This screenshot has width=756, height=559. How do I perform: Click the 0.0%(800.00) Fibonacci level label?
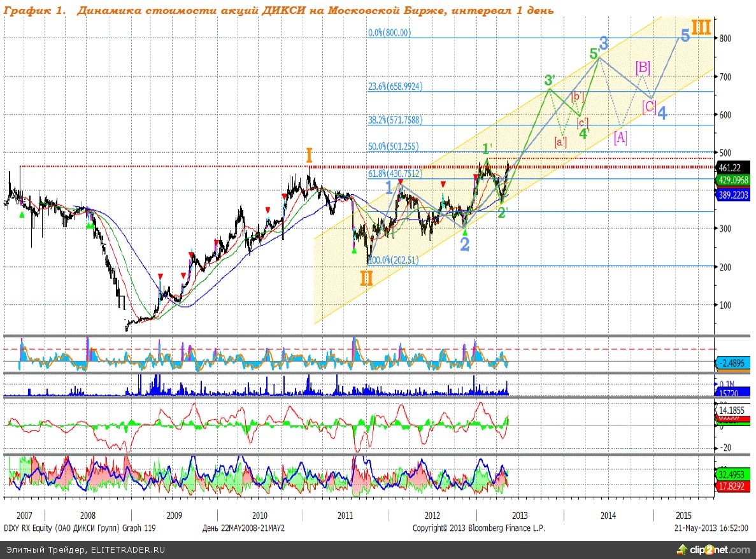(x=389, y=33)
